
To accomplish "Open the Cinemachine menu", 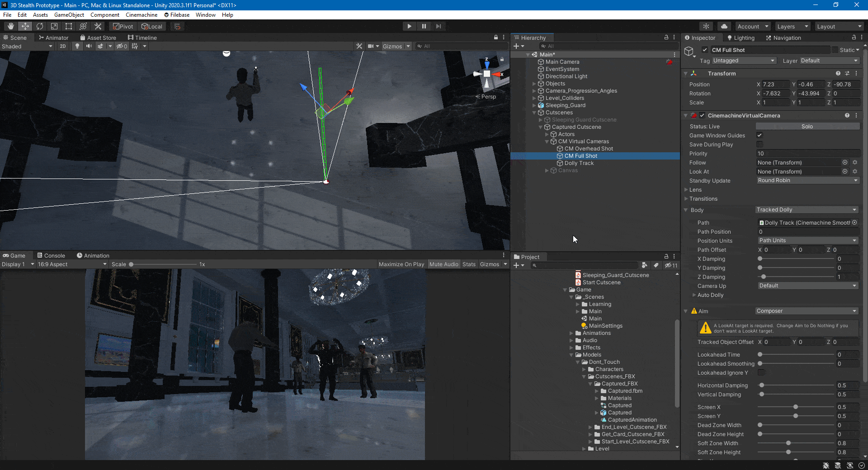I will [141, 14].
